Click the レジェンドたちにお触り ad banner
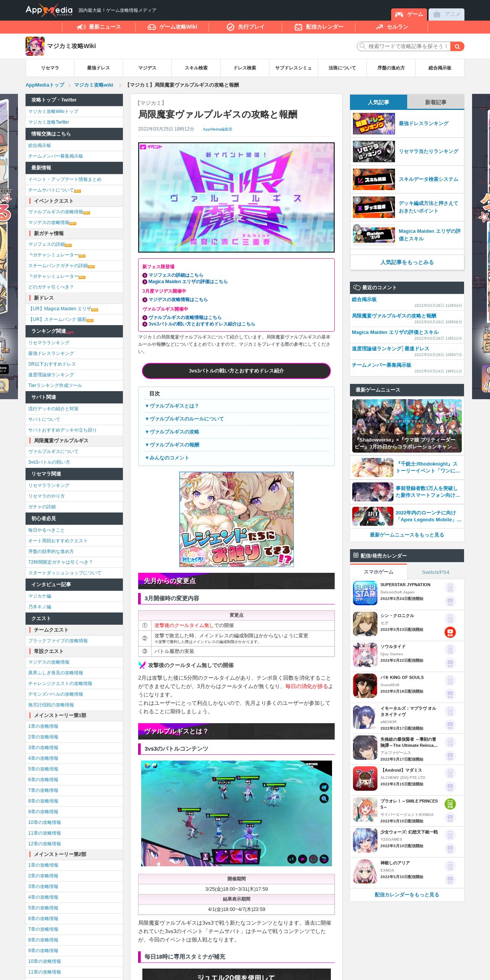 pyautogui.click(x=237, y=519)
